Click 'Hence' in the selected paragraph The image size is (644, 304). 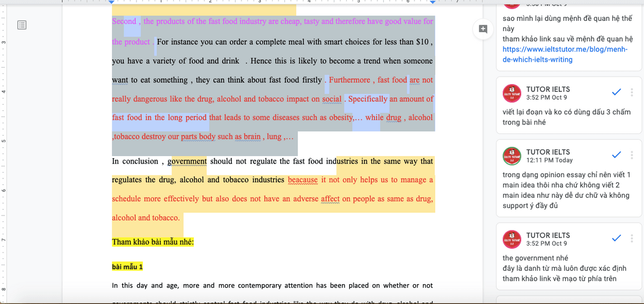tap(261, 61)
